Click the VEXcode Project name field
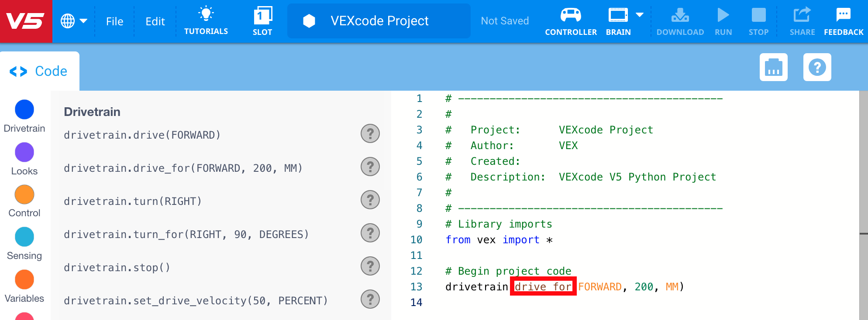This screenshot has width=868, height=320. (x=379, y=21)
